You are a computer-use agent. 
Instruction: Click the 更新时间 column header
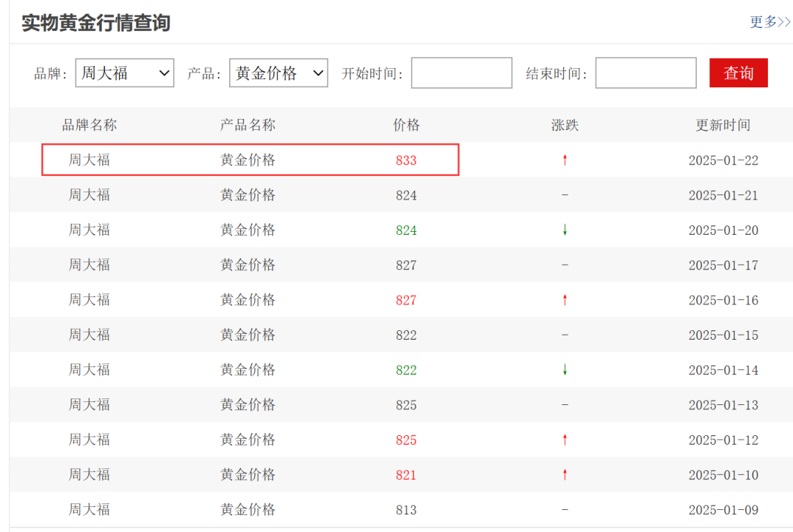tap(723, 125)
